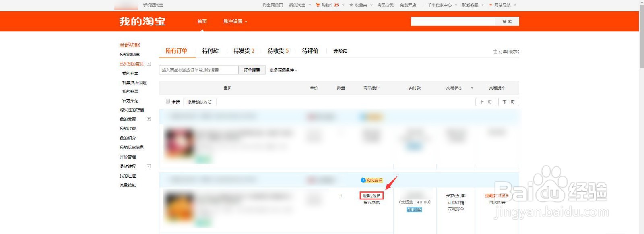Expand 千牛卖家中心 dropdown arrow
This screenshot has width=644, height=234.
pyautogui.click(x=456, y=5)
